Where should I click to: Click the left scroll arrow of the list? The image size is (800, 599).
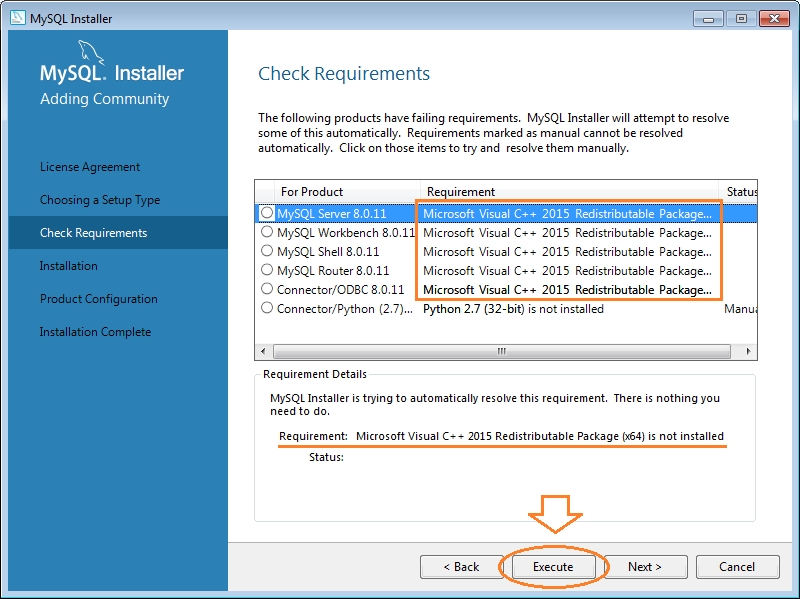point(263,351)
